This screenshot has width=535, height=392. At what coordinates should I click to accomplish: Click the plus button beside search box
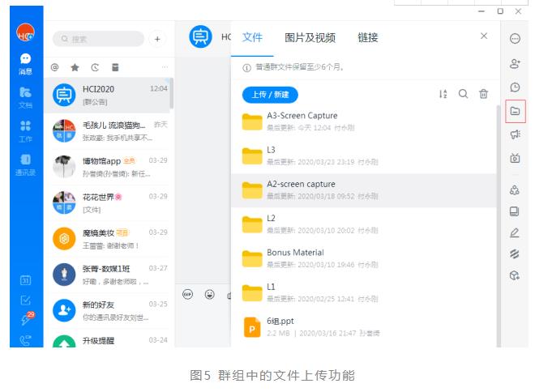(157, 38)
